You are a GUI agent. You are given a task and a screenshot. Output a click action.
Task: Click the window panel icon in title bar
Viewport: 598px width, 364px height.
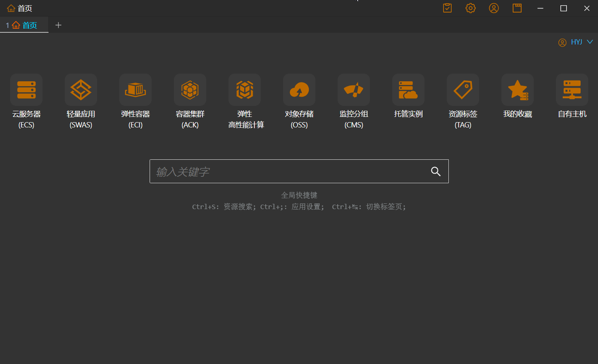click(517, 8)
